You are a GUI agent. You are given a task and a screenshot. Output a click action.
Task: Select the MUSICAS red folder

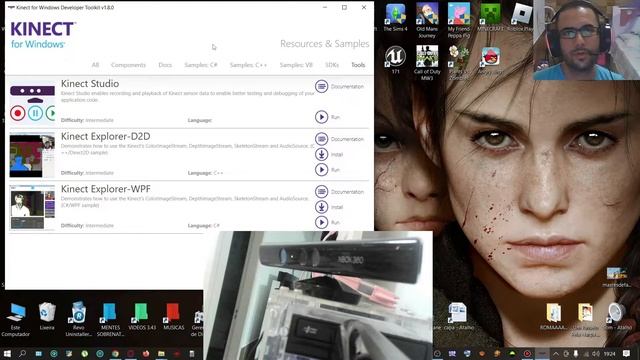point(173,316)
